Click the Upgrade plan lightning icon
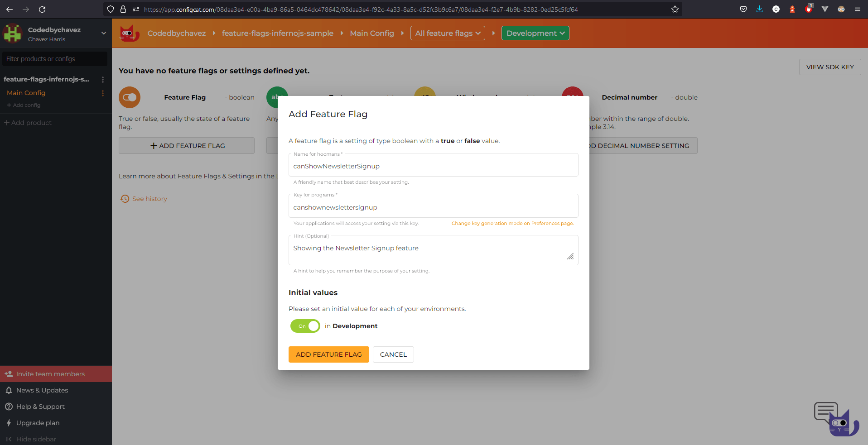 8,422
